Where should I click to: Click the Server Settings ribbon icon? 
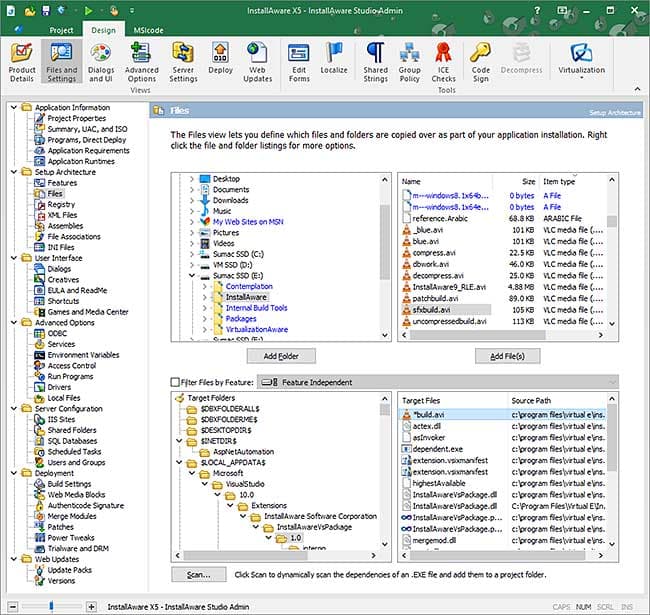click(x=183, y=60)
